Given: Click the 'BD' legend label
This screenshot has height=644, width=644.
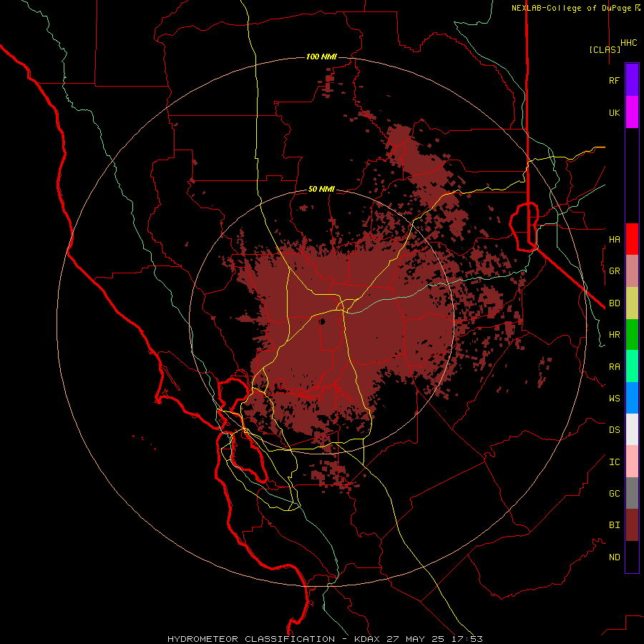Looking at the screenshot, I should pos(614,303).
